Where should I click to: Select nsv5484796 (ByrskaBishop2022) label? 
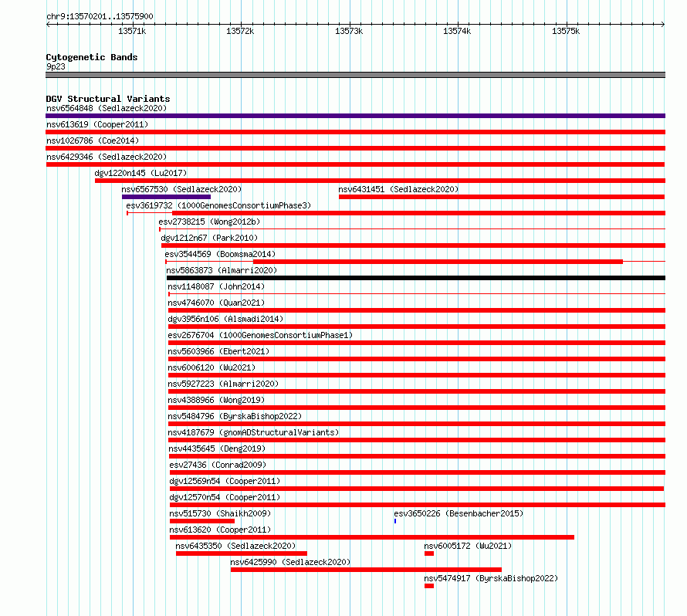pos(235,416)
